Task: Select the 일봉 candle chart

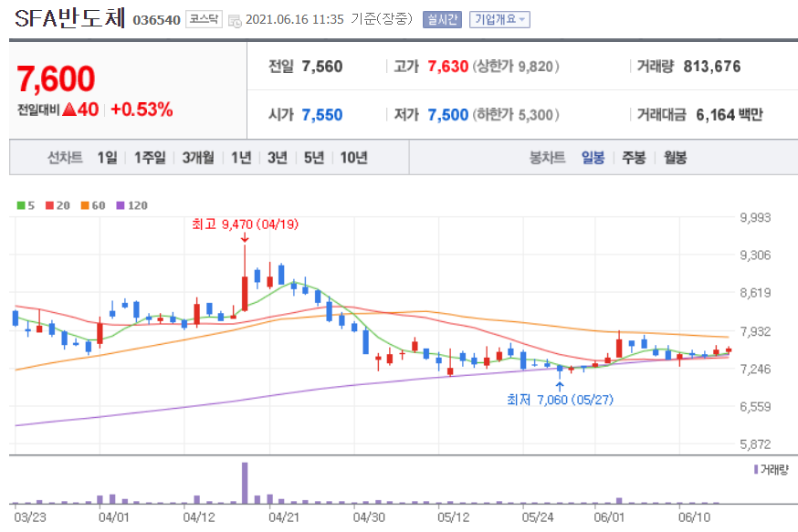Action: pyautogui.click(x=593, y=158)
